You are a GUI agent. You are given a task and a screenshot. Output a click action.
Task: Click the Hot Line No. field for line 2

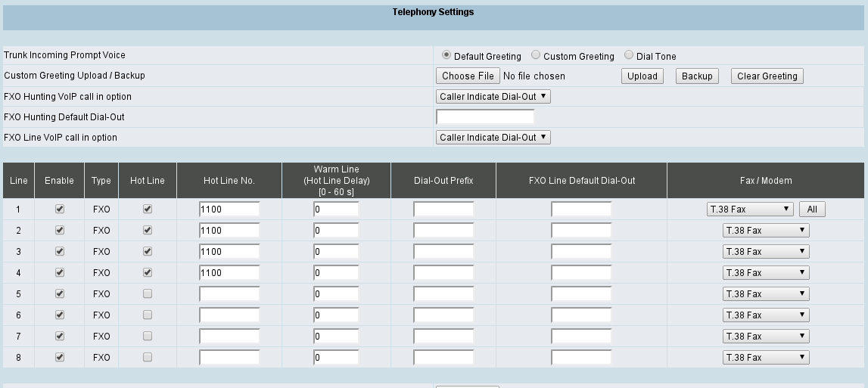click(229, 231)
